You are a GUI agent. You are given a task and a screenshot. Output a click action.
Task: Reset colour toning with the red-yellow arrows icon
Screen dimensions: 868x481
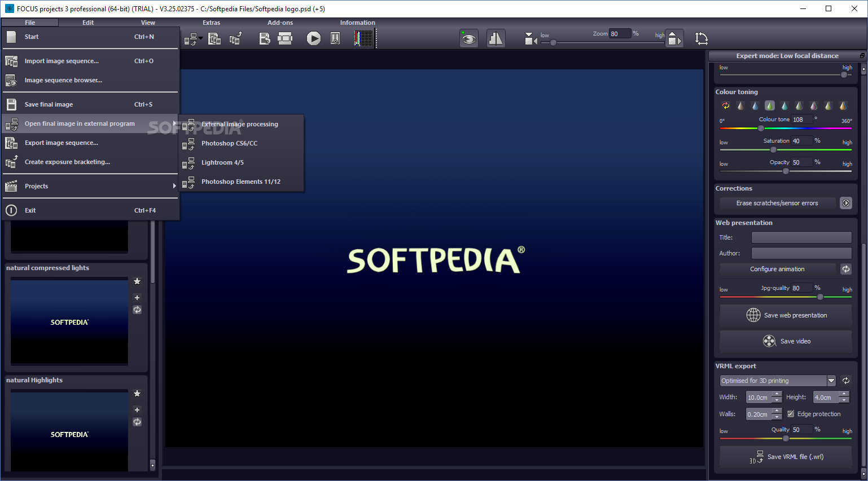pos(726,105)
